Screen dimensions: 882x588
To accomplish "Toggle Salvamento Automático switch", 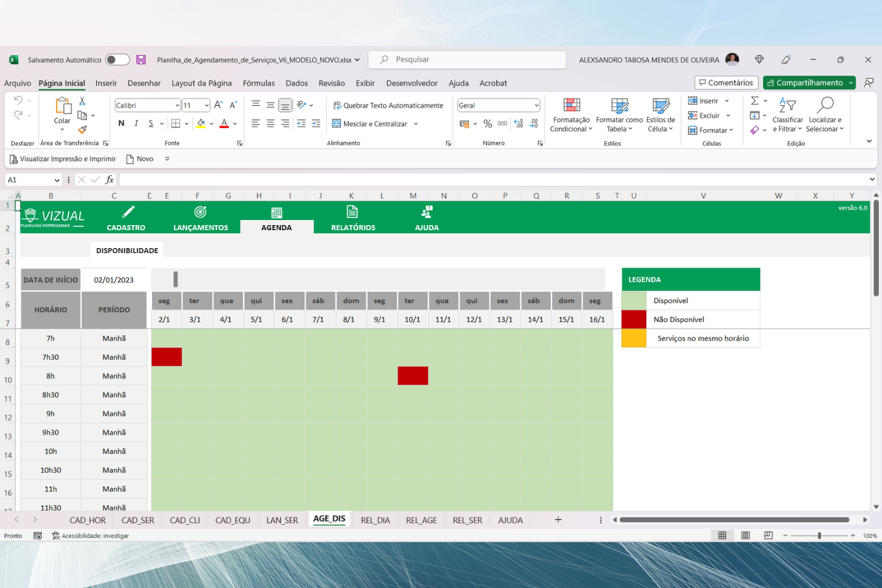I will point(117,59).
